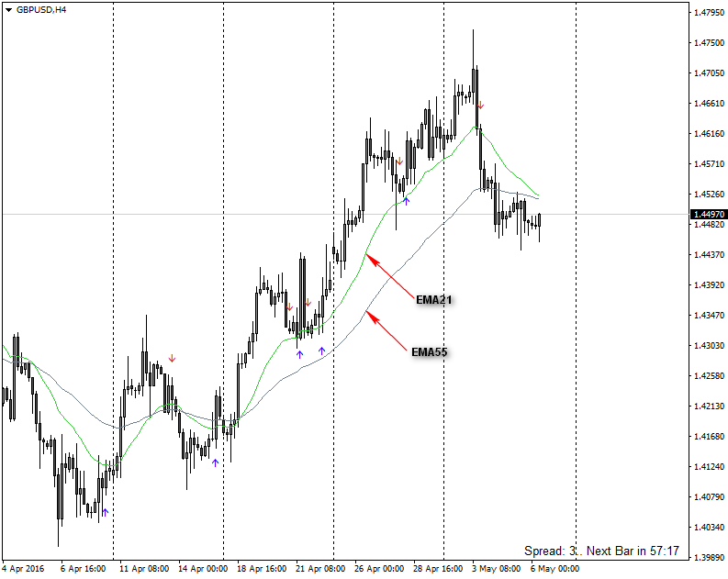Click the 1.39890 price scale label

point(709,558)
